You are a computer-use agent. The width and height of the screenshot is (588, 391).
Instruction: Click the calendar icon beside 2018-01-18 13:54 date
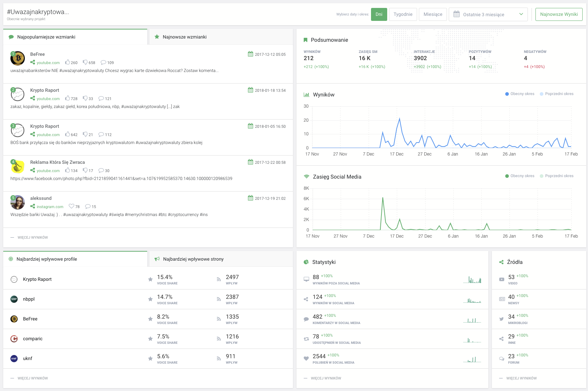(250, 90)
